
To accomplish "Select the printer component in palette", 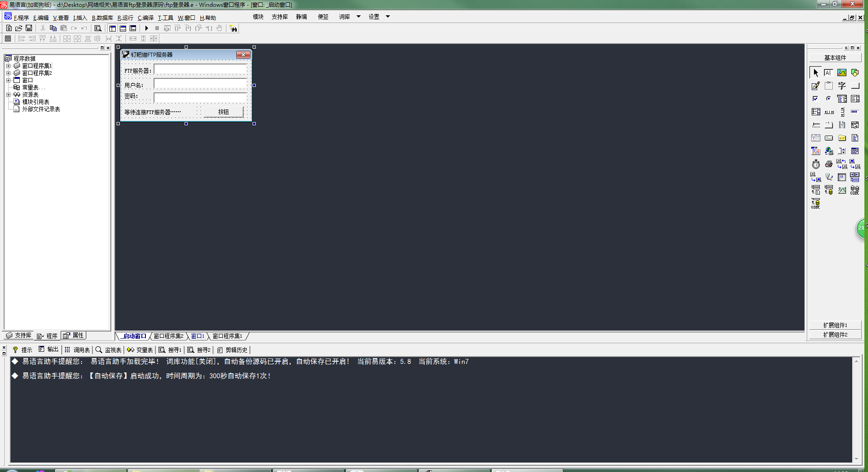I will click(x=828, y=164).
